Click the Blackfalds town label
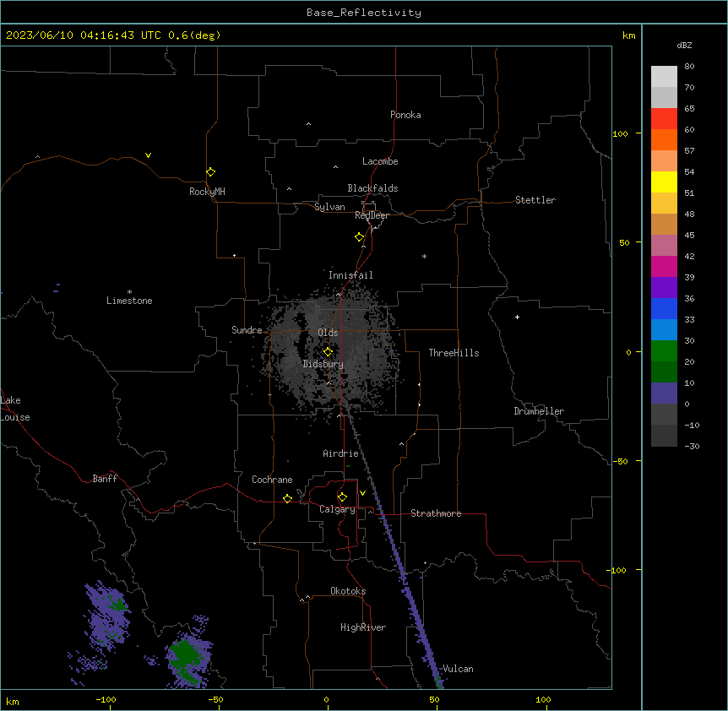This screenshot has width=728, height=711. [372, 188]
